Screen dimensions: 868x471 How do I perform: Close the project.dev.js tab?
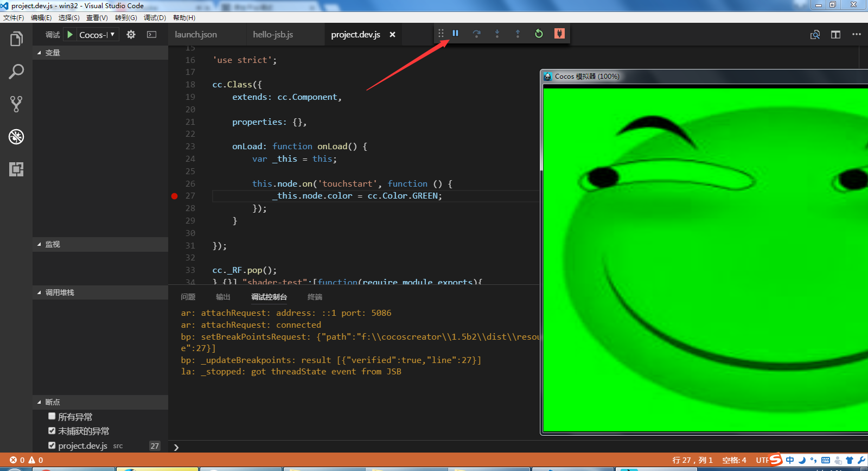392,35
